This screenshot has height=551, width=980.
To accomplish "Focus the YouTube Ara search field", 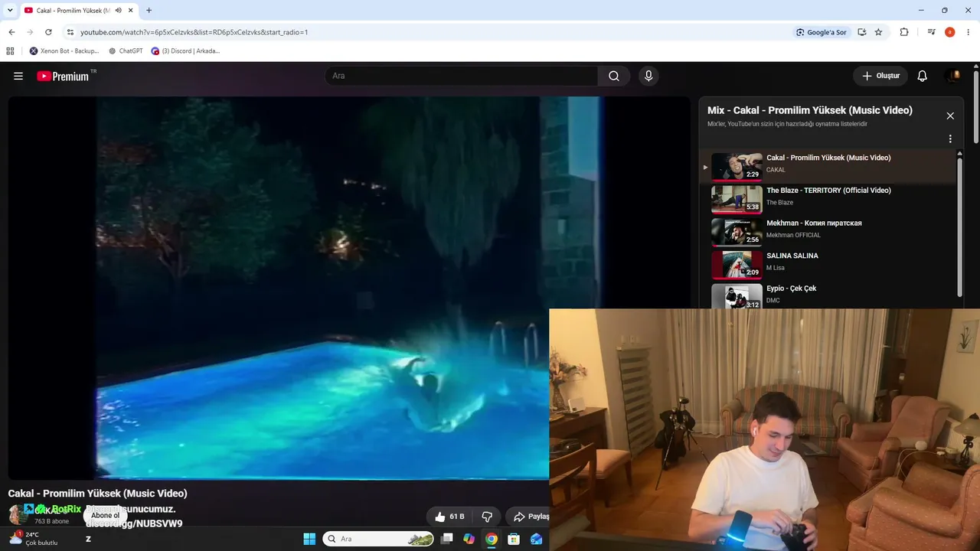I will [x=461, y=76].
